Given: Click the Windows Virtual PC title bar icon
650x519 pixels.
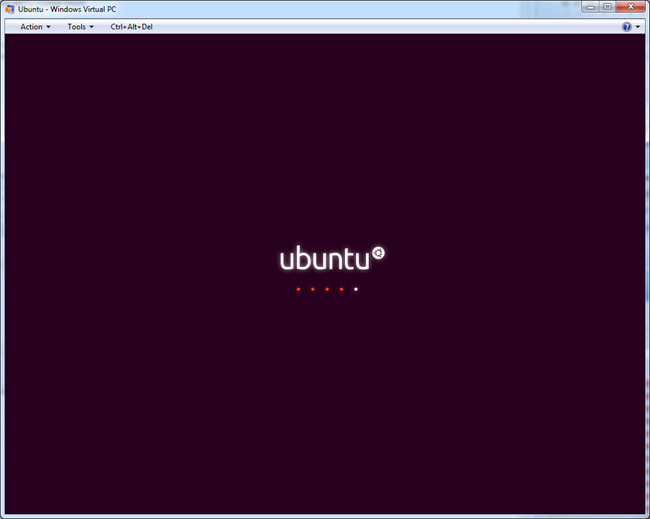Looking at the screenshot, I should [9, 8].
